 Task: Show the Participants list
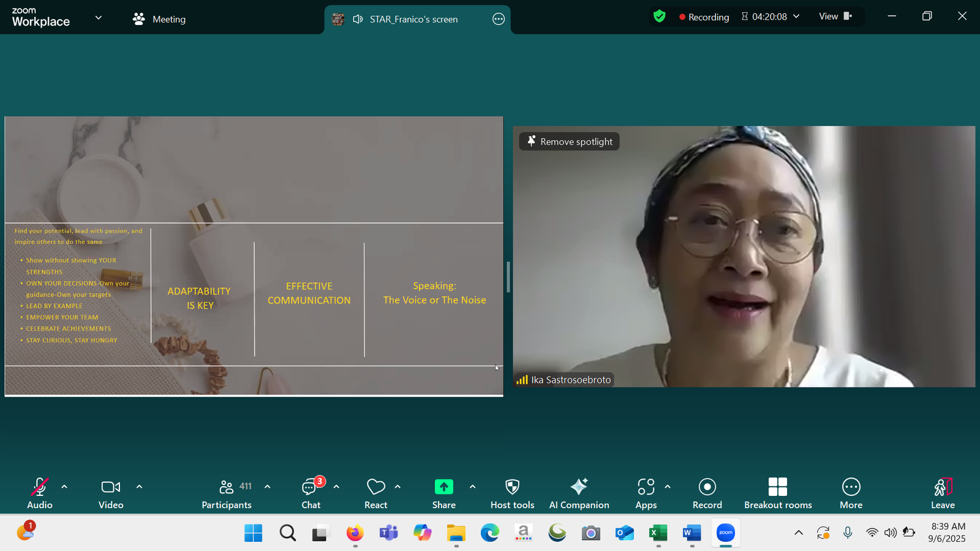(x=227, y=493)
